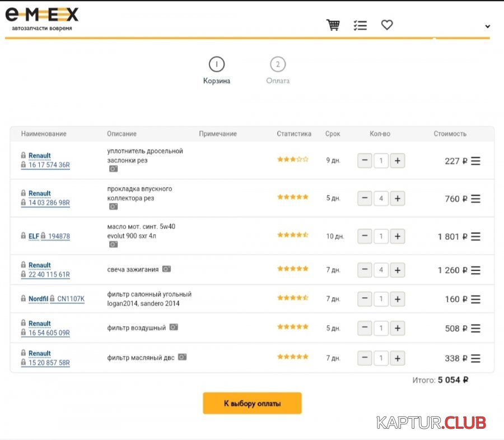Image resolution: width=504 pixels, height=440 pixels.
Task: Open the checklist orders icon in header
Action: [360, 25]
